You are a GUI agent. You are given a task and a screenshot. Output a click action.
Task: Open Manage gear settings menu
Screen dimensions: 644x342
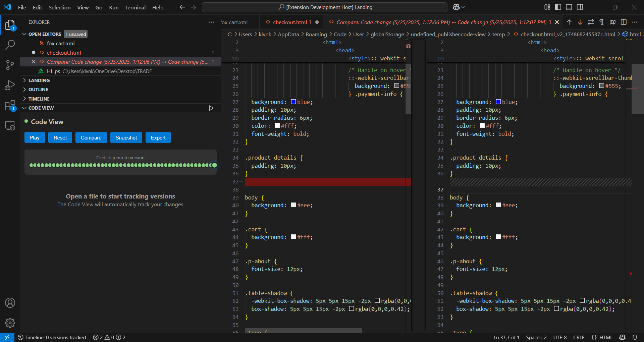[x=10, y=323]
